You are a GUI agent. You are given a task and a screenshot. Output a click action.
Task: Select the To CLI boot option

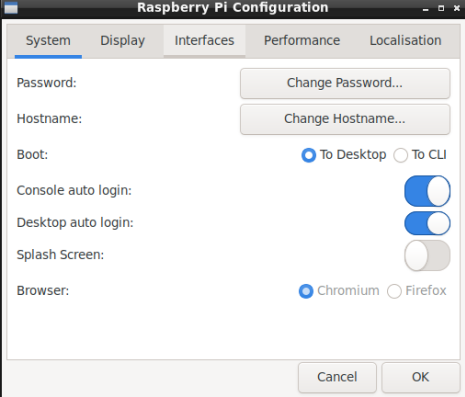420,155
